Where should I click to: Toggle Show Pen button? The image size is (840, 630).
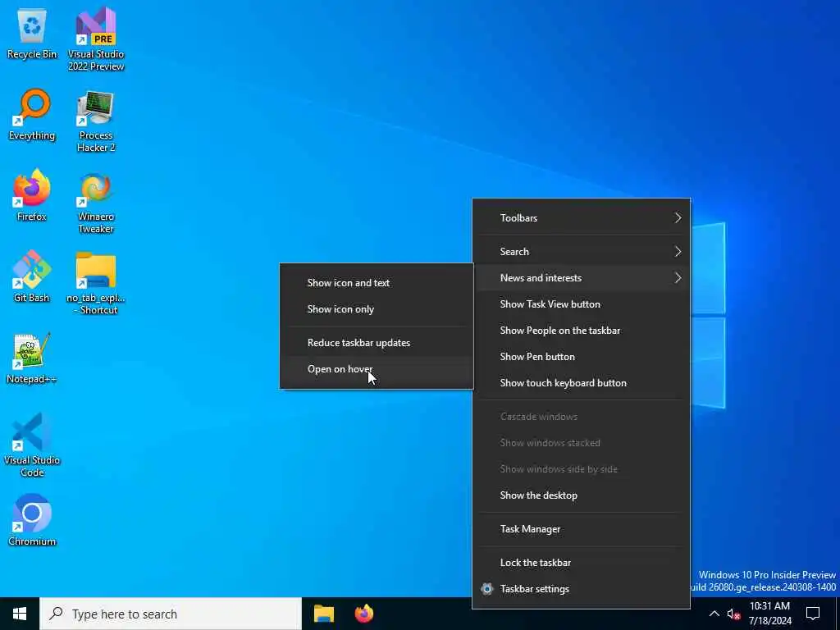tap(582, 356)
